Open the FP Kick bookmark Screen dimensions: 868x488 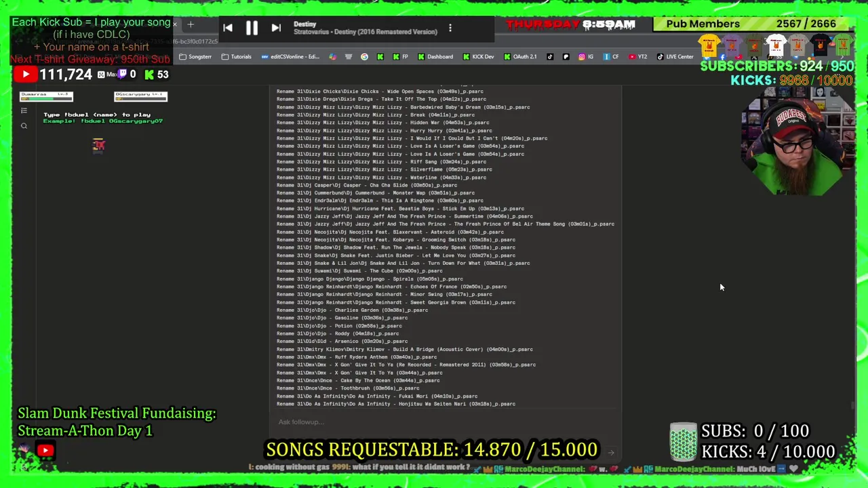[401, 57]
